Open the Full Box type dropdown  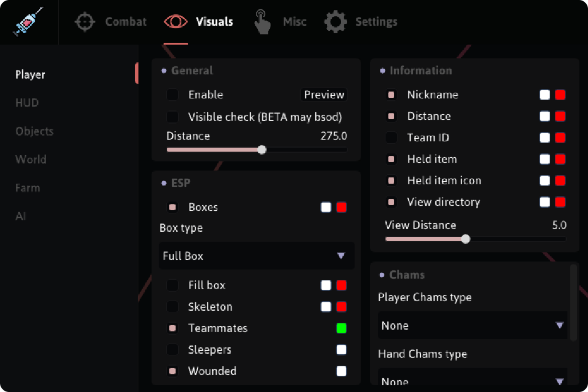256,256
